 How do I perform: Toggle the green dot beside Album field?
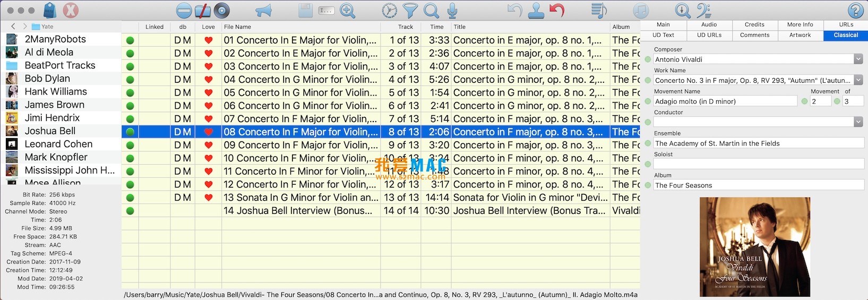tap(648, 185)
